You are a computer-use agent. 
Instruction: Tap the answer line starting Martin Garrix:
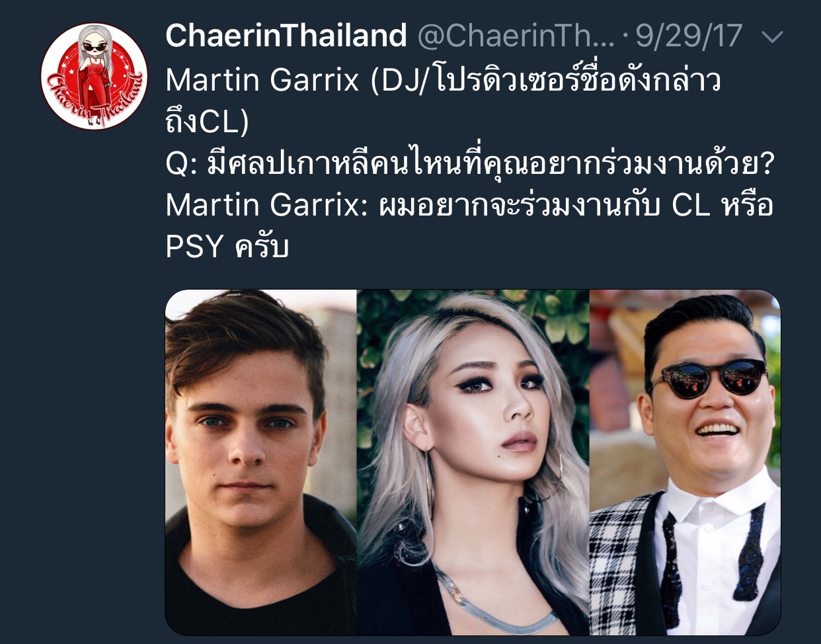[469, 205]
